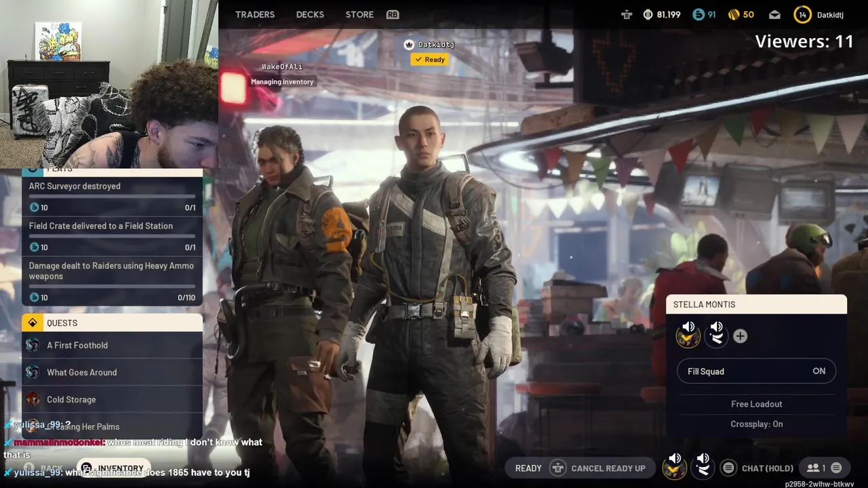Open the Cold Storage quest
The image size is (868, 488).
pos(112,399)
